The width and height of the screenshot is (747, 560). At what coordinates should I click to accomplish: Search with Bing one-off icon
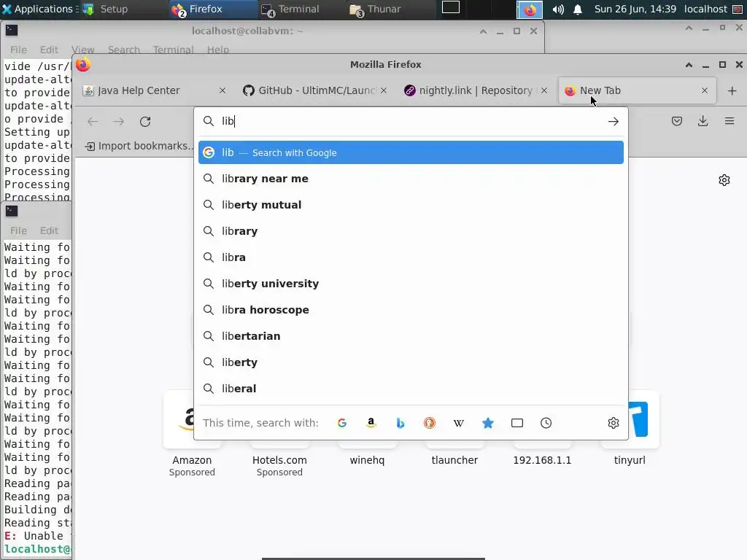click(x=400, y=423)
